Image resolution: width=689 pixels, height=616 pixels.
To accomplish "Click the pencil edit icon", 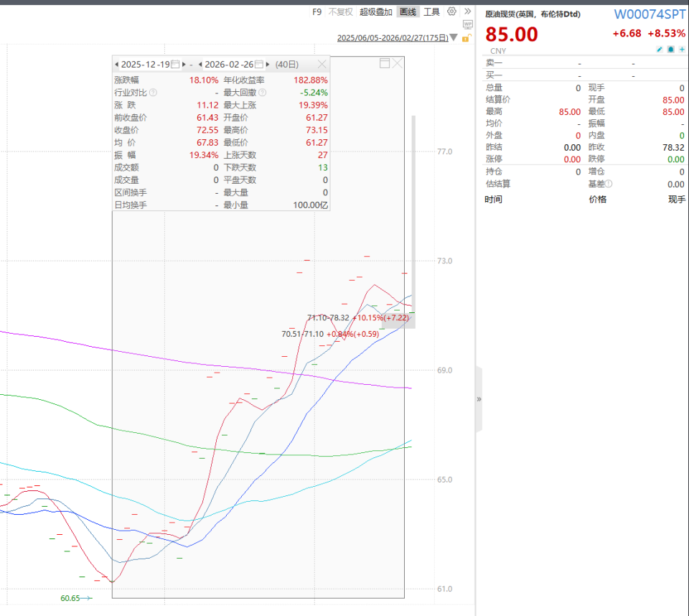I will pos(659,50).
